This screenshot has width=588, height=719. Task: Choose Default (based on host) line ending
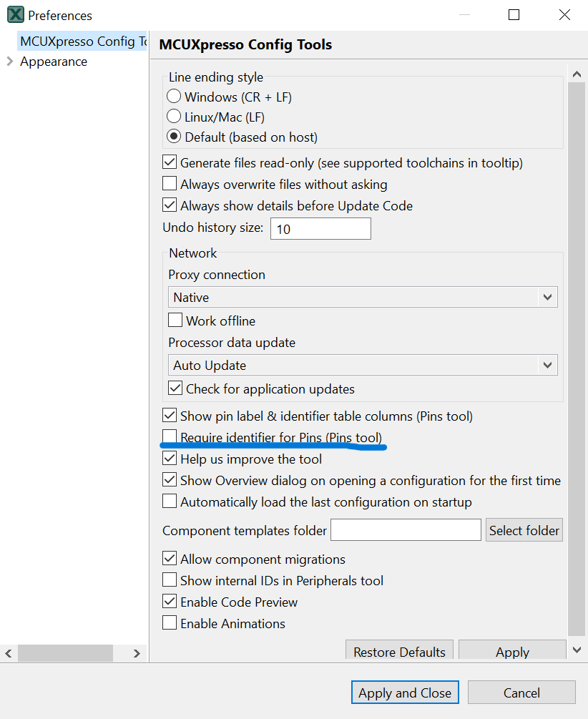point(174,136)
